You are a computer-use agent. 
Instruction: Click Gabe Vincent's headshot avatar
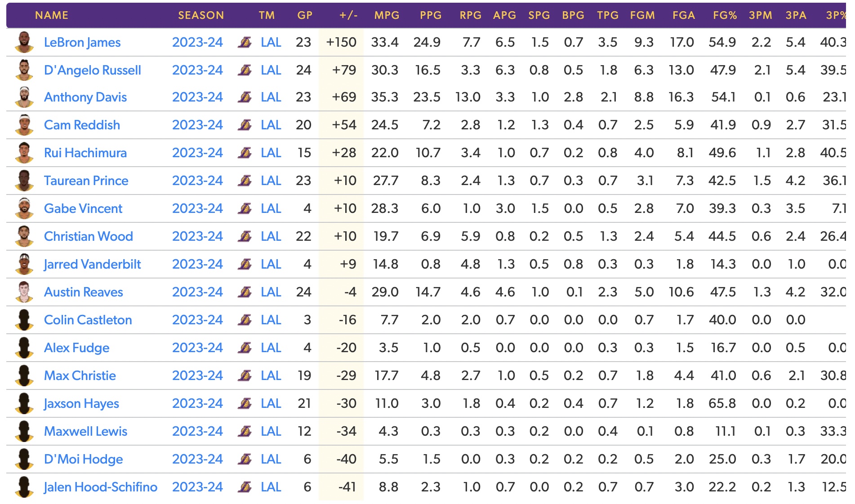(x=24, y=208)
